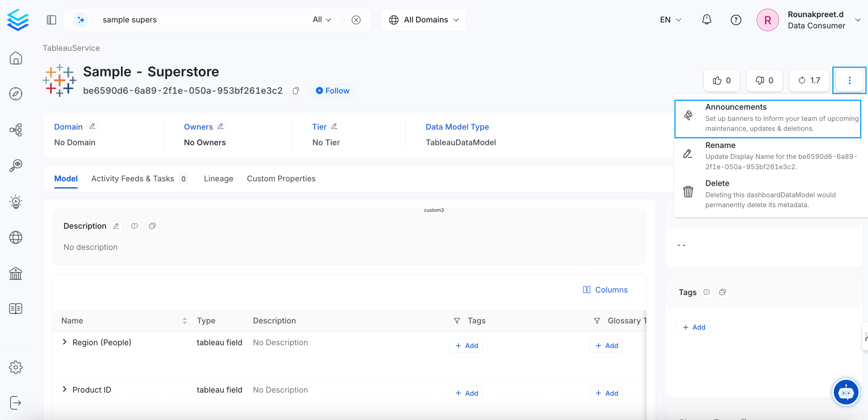
Task: Click the notification bell icon
Action: [707, 20]
